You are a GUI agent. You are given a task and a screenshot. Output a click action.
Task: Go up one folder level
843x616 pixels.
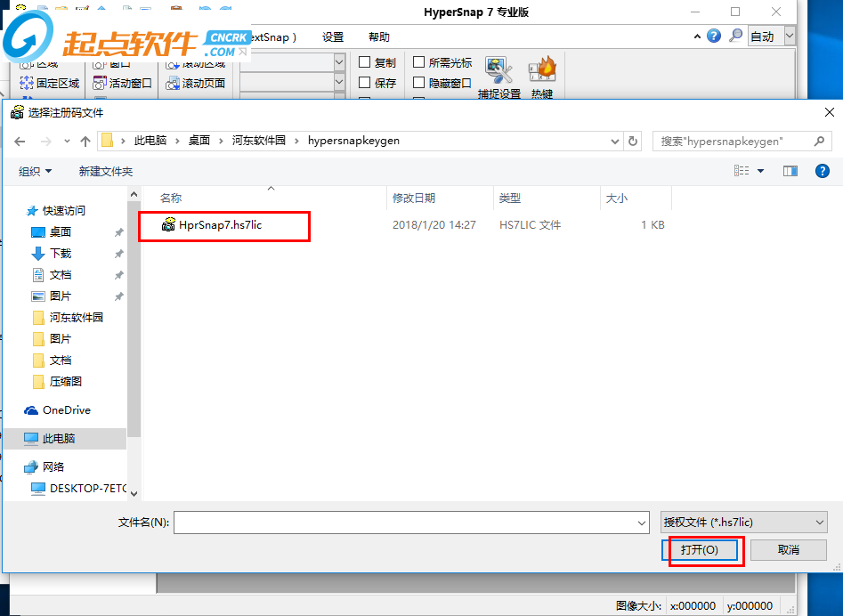point(85,142)
